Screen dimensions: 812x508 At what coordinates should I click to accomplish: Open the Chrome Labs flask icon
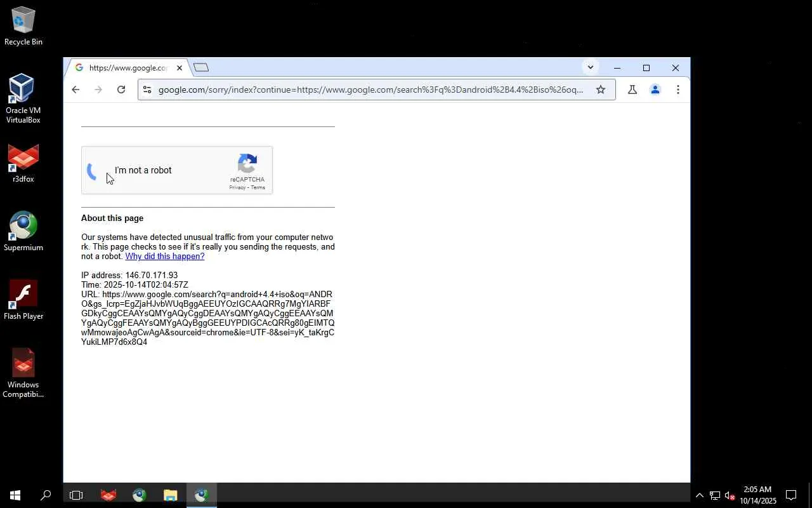click(x=632, y=90)
